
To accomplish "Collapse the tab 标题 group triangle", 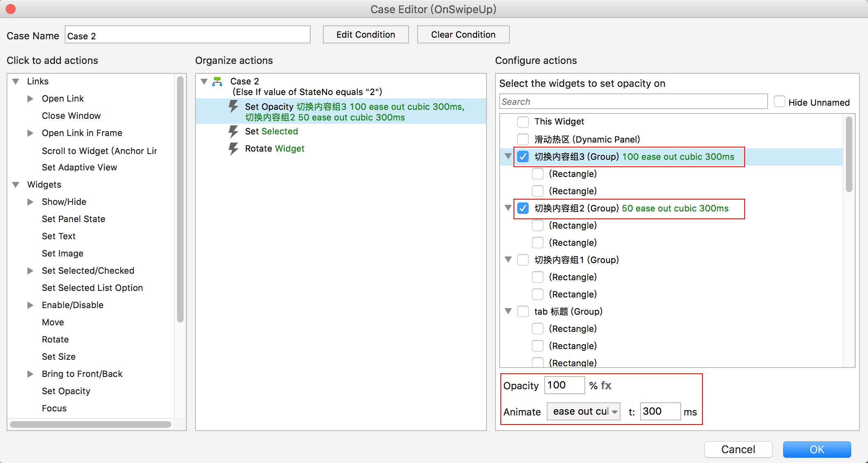I will (x=508, y=311).
